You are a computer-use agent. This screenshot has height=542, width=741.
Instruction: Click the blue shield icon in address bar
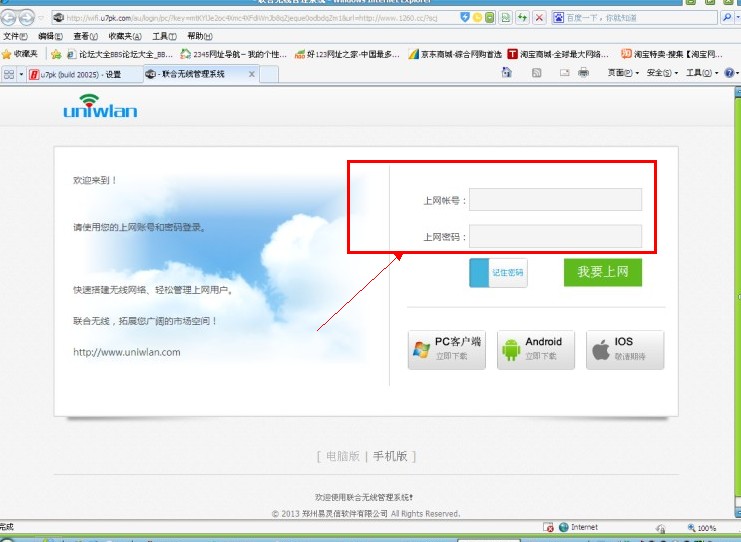(465, 17)
